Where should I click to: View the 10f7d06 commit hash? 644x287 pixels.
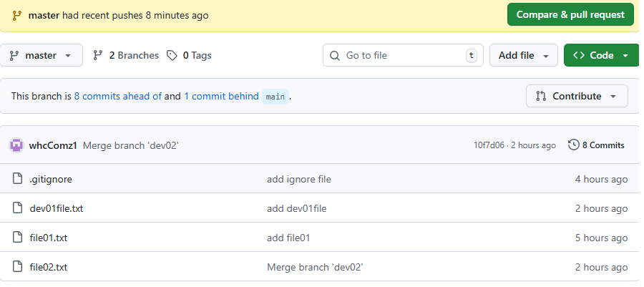coord(489,145)
